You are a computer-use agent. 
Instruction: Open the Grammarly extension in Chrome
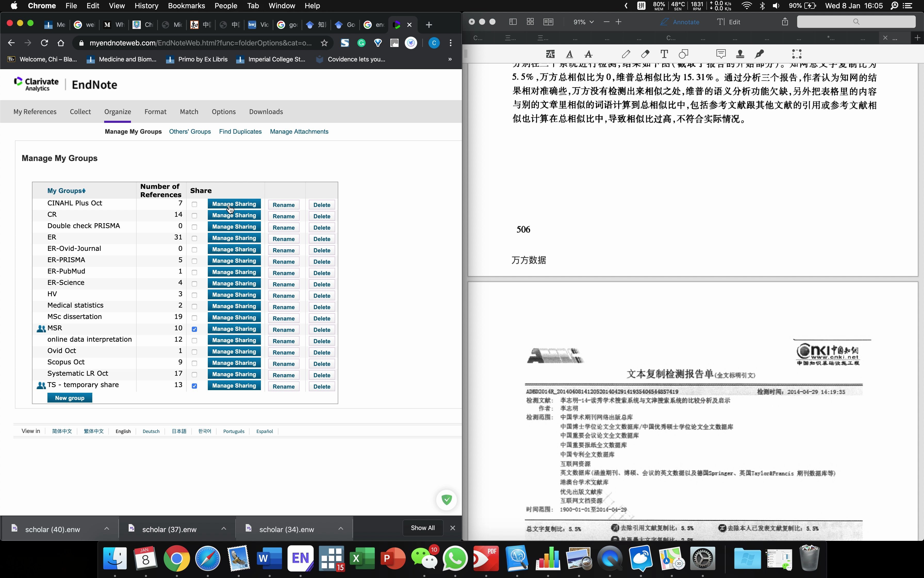361,43
